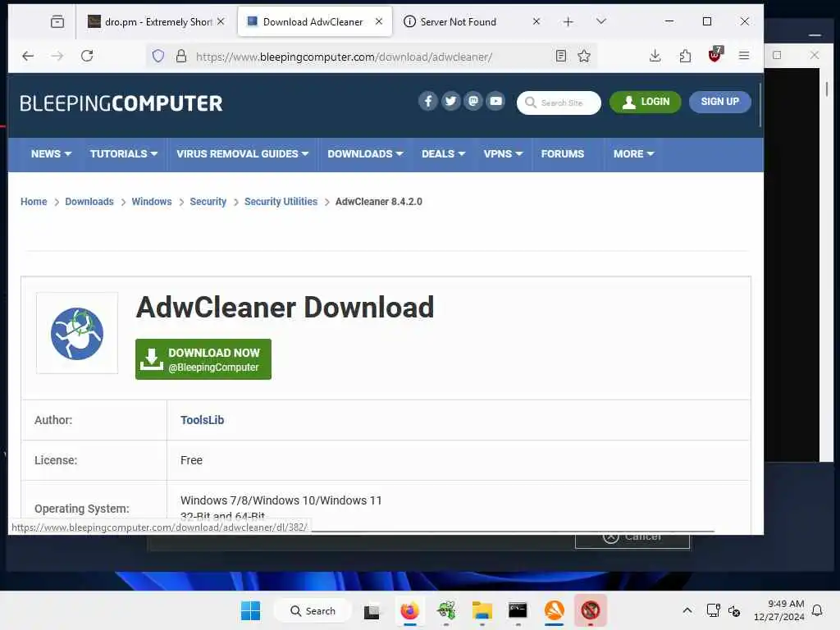The height and width of the screenshot is (630, 840).
Task: Follow the Downloads breadcrumb link
Action: [89, 202]
